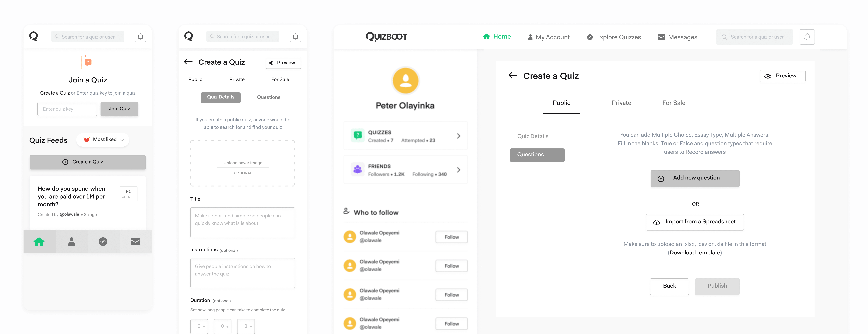The image size is (868, 334).
Task: Switch to Questions in mobile screen
Action: pos(269,97)
